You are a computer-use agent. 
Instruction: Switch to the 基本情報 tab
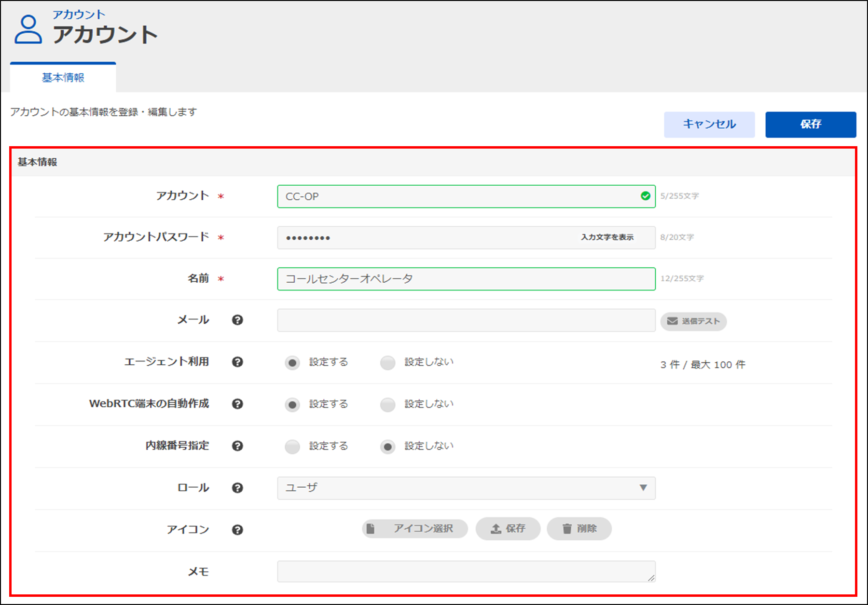[63, 78]
